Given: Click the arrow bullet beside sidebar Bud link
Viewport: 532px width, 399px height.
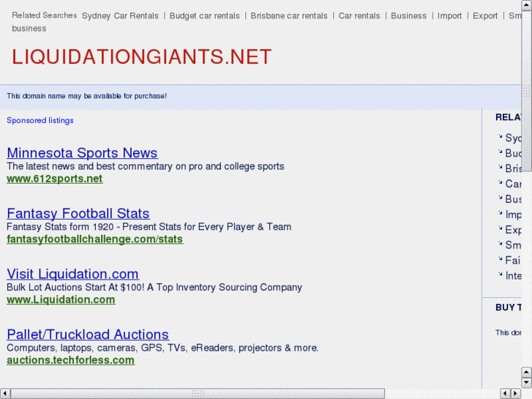Looking at the screenshot, I should click(501, 152).
